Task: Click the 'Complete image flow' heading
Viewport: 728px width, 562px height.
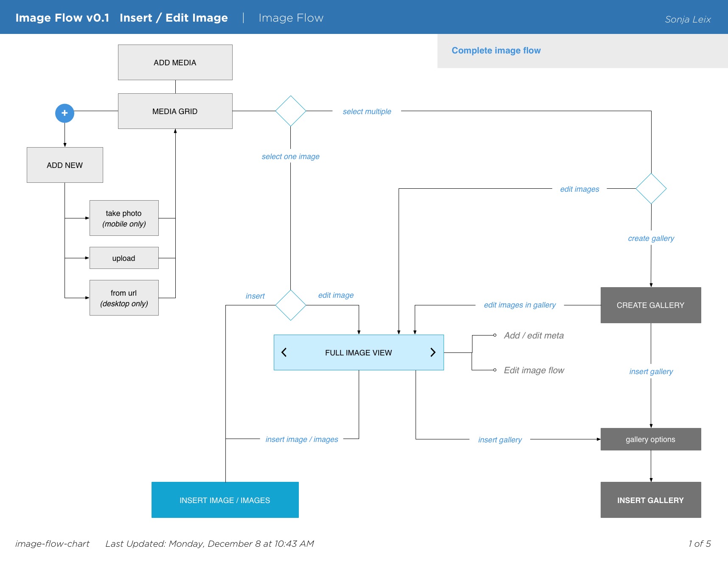Action: 496,50
